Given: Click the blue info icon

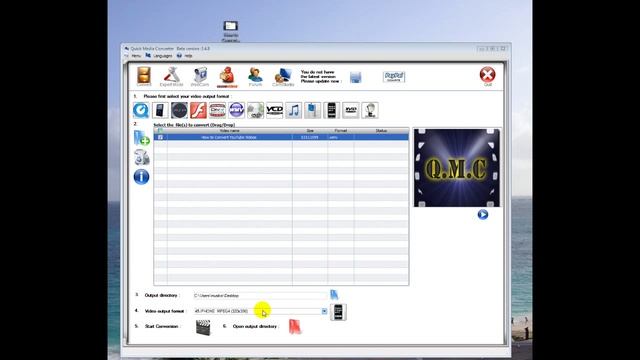Looking at the screenshot, I should [141, 177].
